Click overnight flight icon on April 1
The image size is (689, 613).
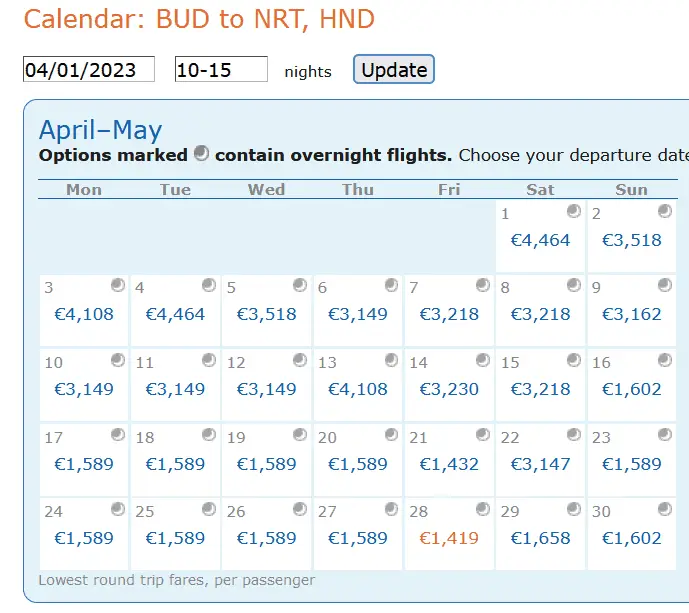[x=574, y=211]
